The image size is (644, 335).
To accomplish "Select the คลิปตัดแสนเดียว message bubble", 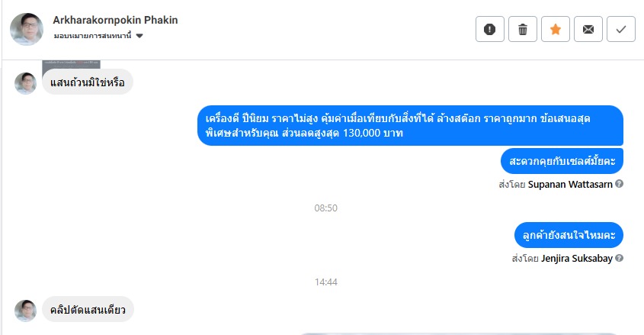I will [88, 309].
